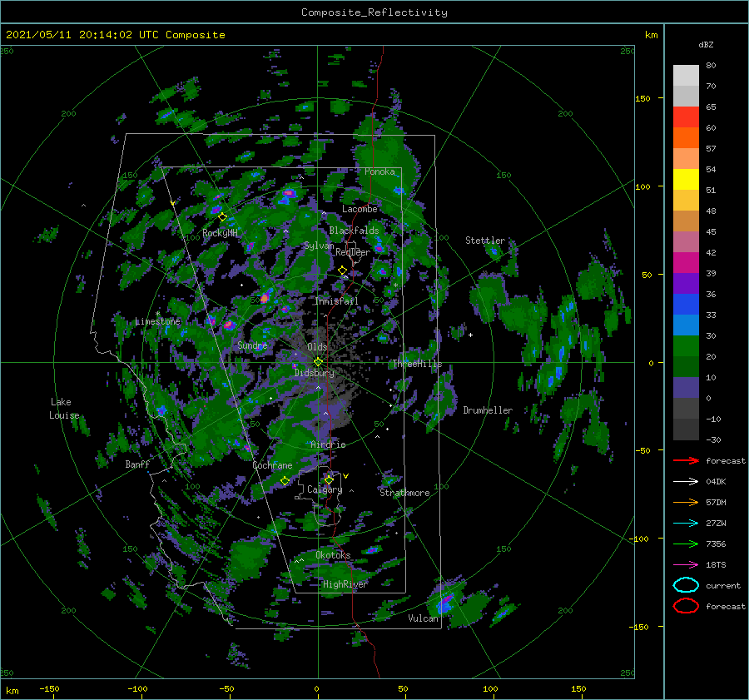Click the Cochrane label
Viewport: 749px width, 700px height.
point(272,465)
